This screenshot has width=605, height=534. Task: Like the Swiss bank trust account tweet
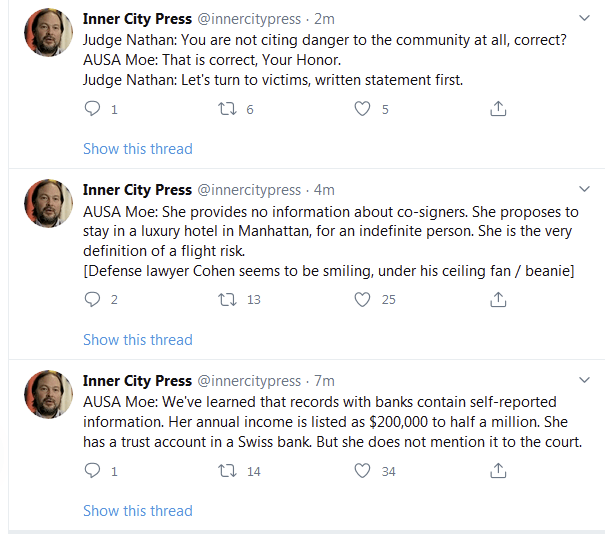pyautogui.click(x=363, y=470)
